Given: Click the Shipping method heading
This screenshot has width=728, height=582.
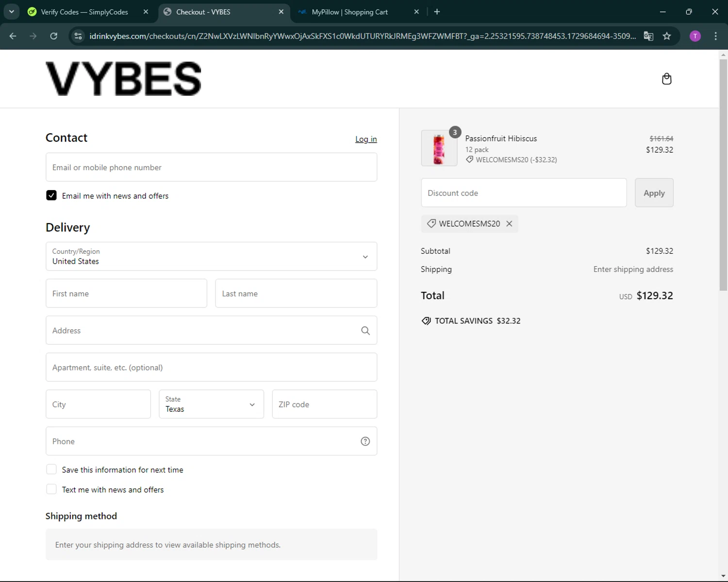Looking at the screenshot, I should [x=81, y=516].
